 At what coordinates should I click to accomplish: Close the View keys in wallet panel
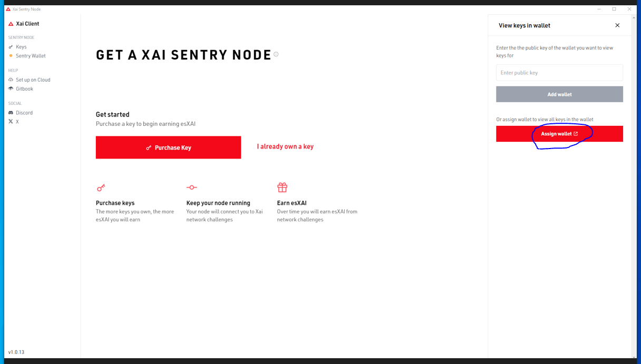(x=617, y=25)
